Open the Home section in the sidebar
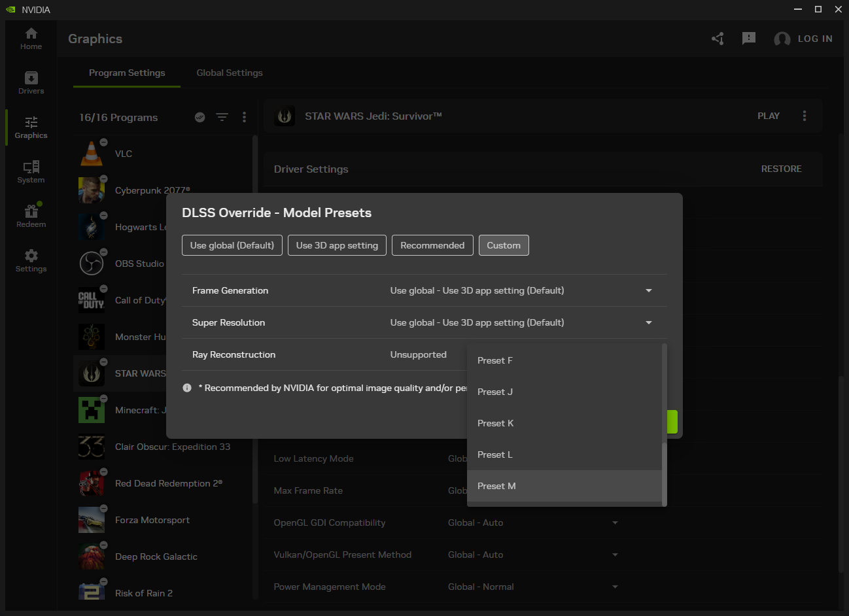 point(31,38)
